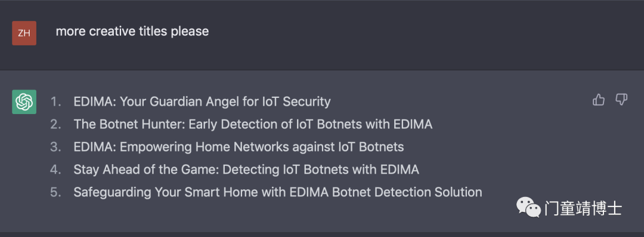Select title 'EDIMA: Your Guardian Angel for IoT Security'
The width and height of the screenshot is (644, 237).
[x=202, y=101]
